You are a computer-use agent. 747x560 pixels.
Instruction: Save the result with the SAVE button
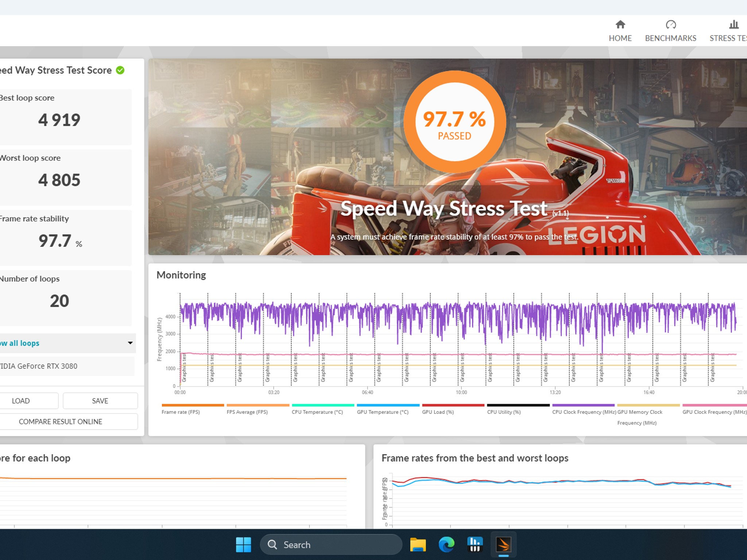(100, 400)
